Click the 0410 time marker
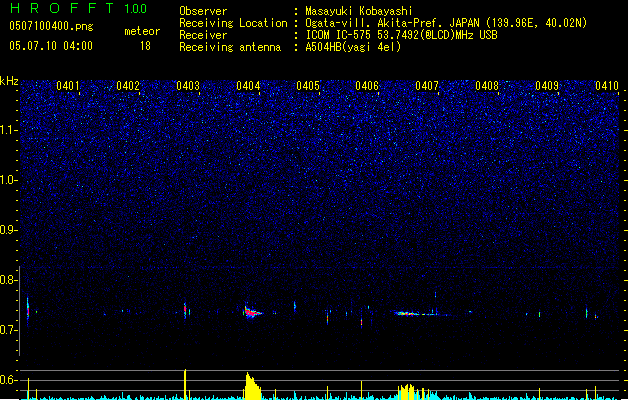Screen dimensions: 629x400 pyautogui.click(x=607, y=86)
